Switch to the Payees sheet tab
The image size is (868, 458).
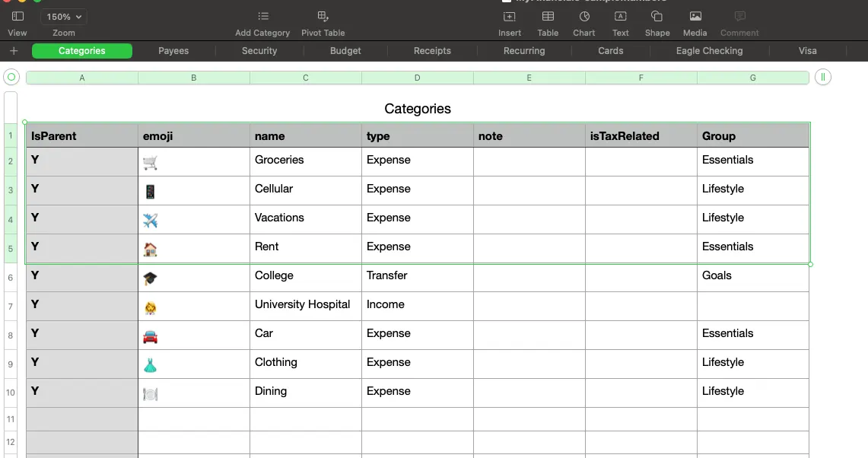click(x=173, y=51)
